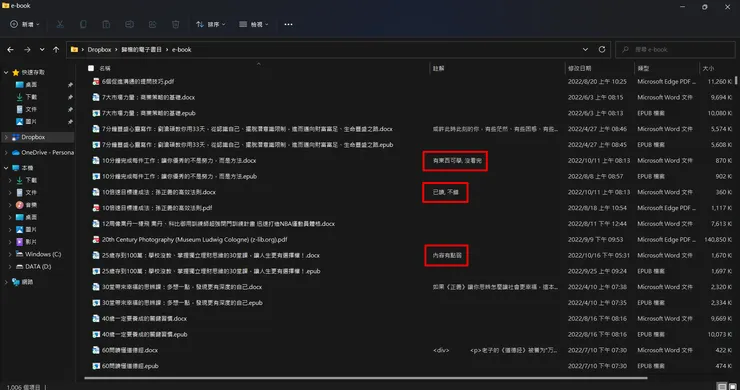Click the EPUB icon of 40歲 .epub file
The width and height of the screenshot is (740, 390).
96,334
